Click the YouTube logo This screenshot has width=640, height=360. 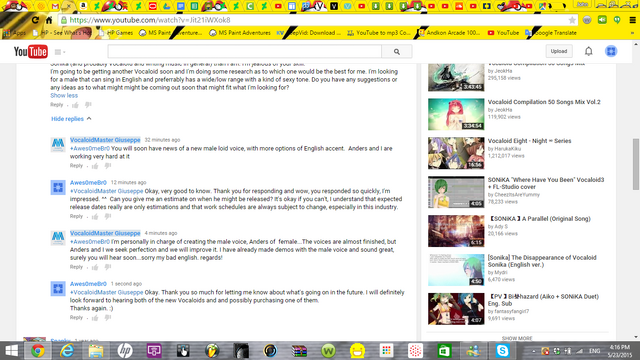coord(31,51)
